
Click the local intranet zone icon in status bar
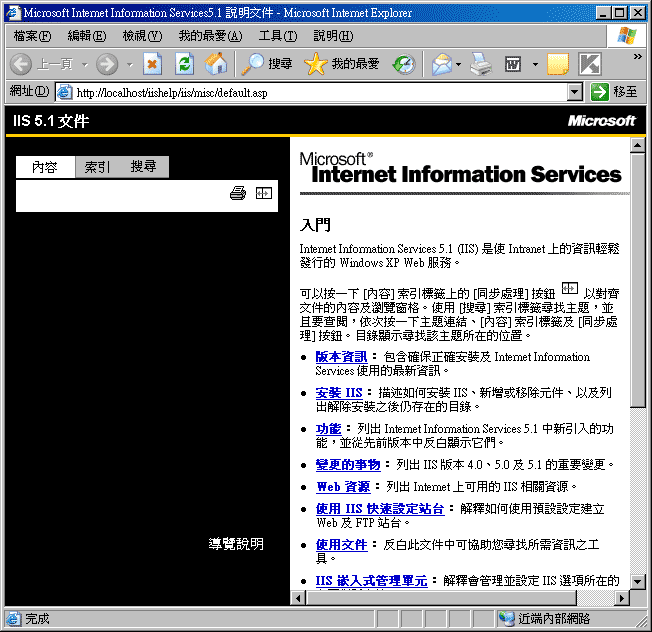506,619
